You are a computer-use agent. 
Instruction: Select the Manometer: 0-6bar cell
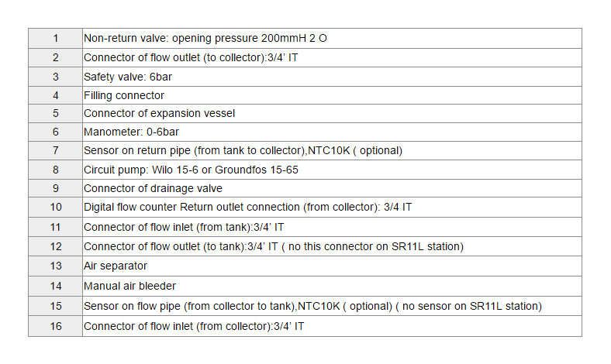coord(131,132)
